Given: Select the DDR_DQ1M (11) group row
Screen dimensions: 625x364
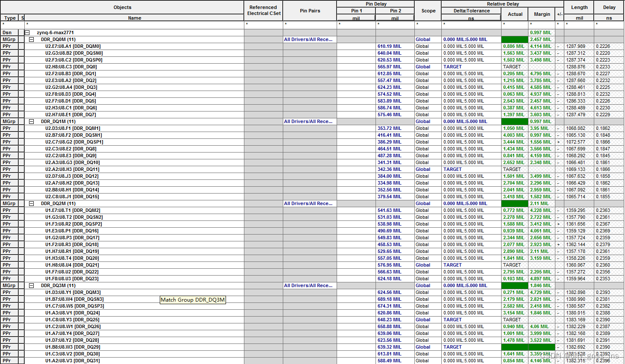Looking at the screenshot, I should [x=58, y=121].
